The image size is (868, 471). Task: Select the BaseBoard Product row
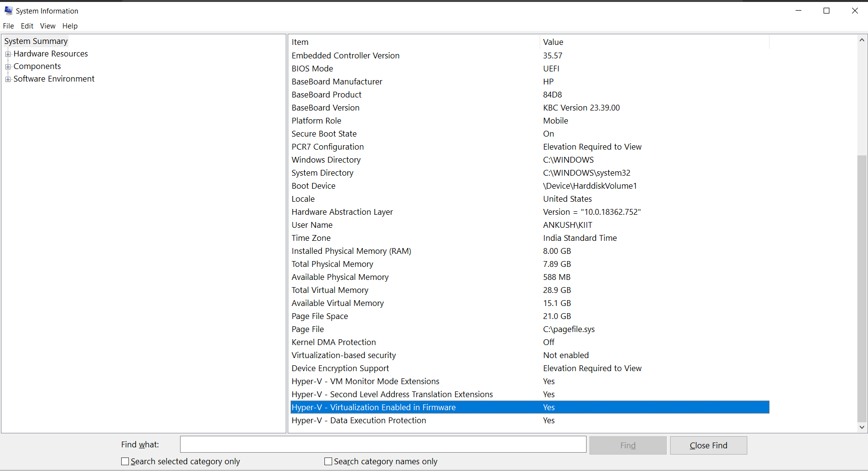point(530,95)
